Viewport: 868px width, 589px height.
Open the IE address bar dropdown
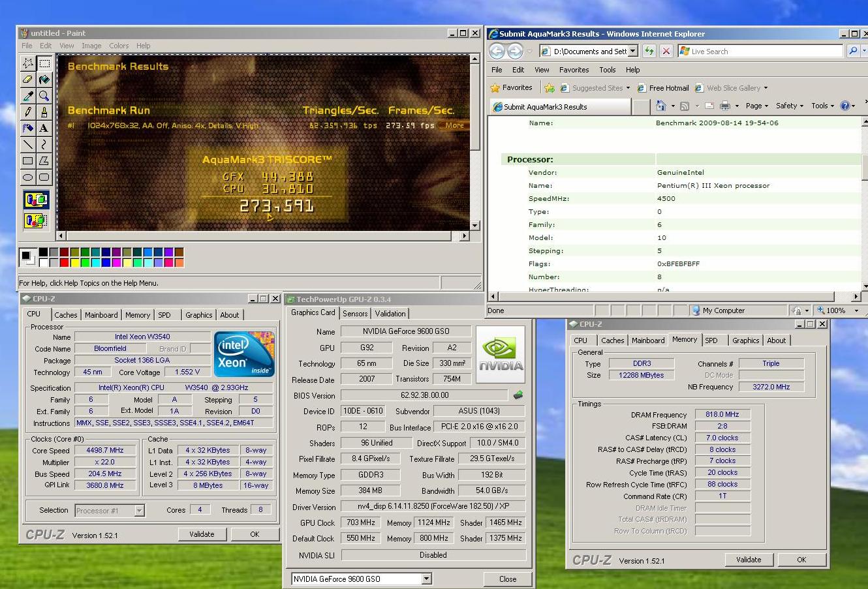point(633,51)
